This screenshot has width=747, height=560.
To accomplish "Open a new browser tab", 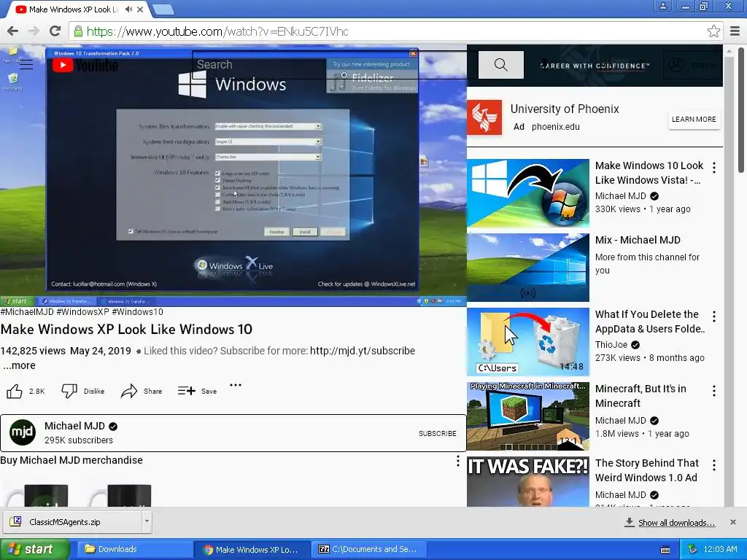I will click(163, 9).
